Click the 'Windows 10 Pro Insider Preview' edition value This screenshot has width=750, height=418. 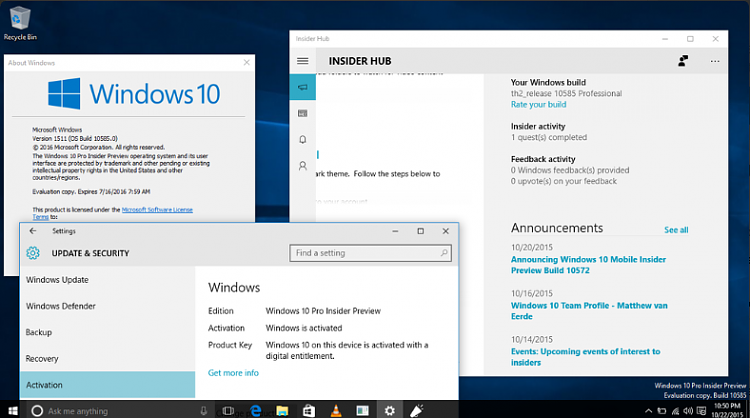[x=323, y=311]
